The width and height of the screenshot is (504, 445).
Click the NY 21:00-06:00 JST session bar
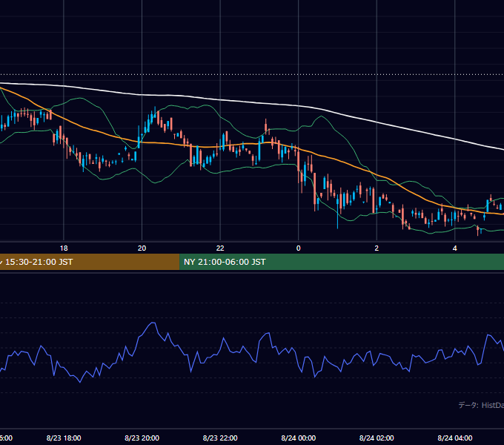pos(342,262)
